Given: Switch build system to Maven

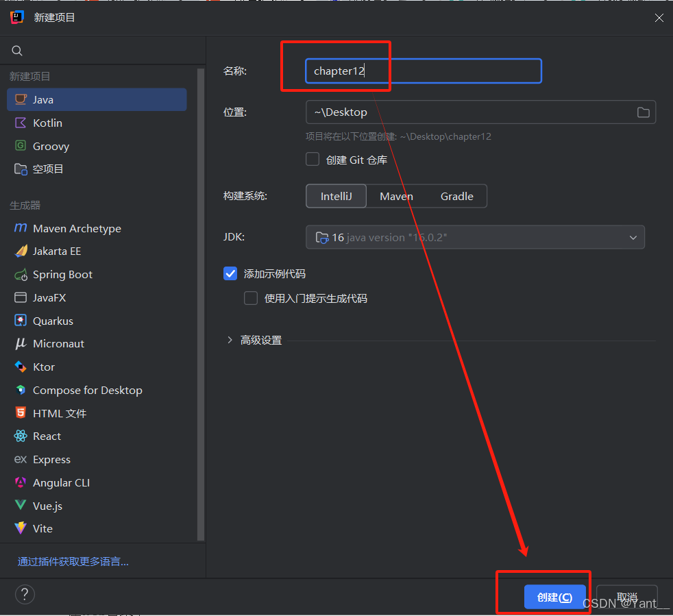Looking at the screenshot, I should coord(396,196).
